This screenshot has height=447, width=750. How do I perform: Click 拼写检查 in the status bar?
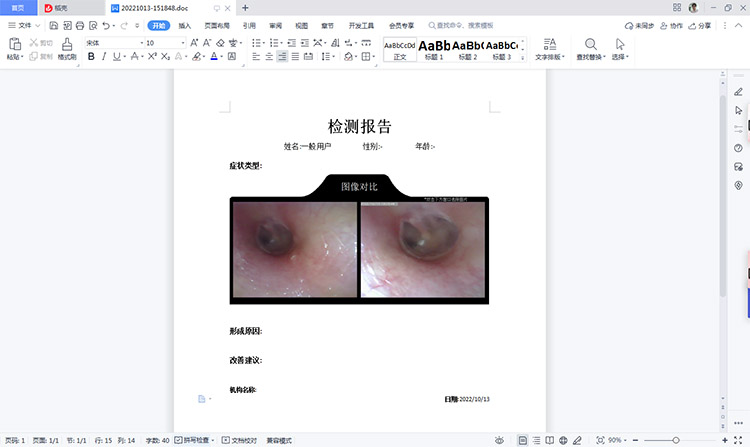pyautogui.click(x=194, y=440)
